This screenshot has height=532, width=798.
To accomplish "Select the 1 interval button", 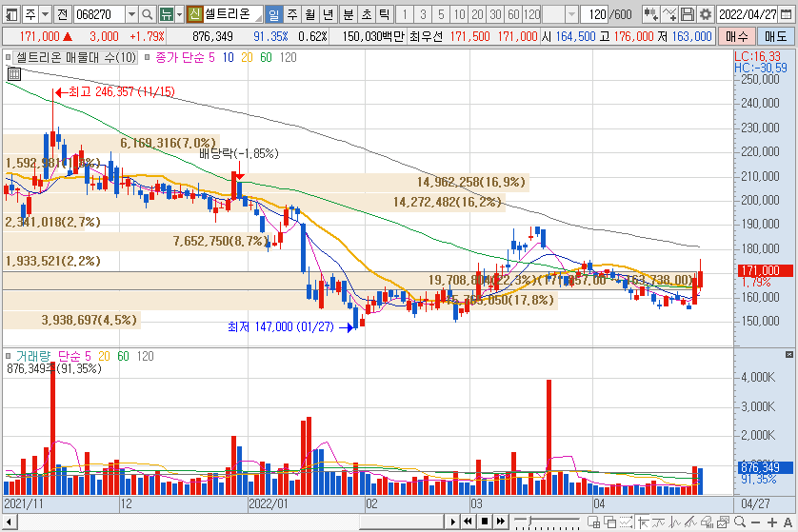I will [x=405, y=14].
